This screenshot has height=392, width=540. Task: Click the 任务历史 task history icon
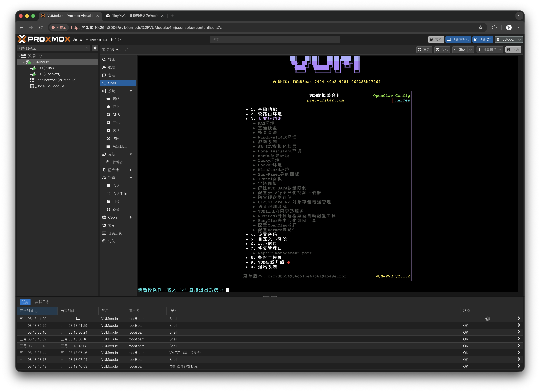pyautogui.click(x=104, y=233)
